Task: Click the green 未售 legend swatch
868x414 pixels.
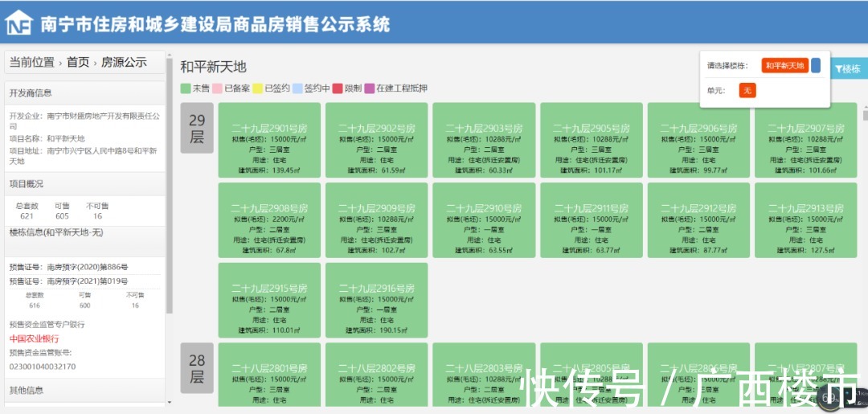Action: coord(186,88)
